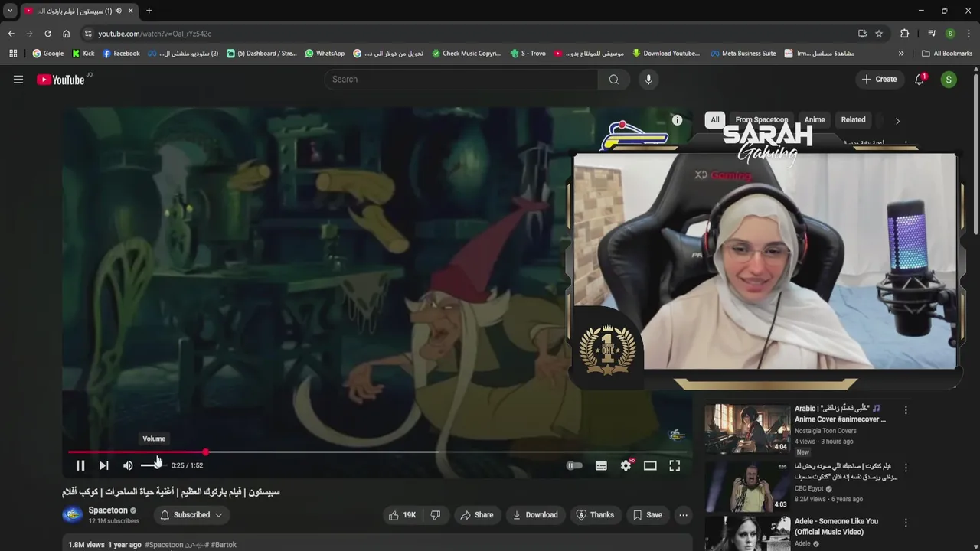Image resolution: width=980 pixels, height=551 pixels.
Task: Open a new browser tab
Action: [x=149, y=11]
